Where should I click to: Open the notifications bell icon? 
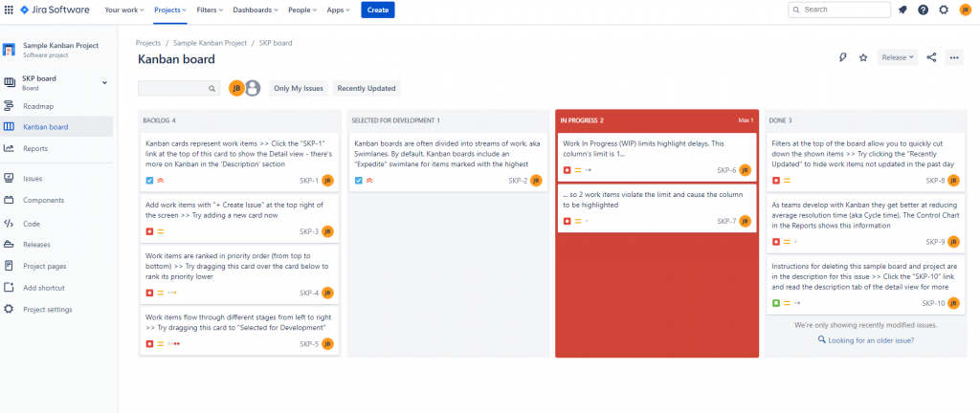coord(902,10)
